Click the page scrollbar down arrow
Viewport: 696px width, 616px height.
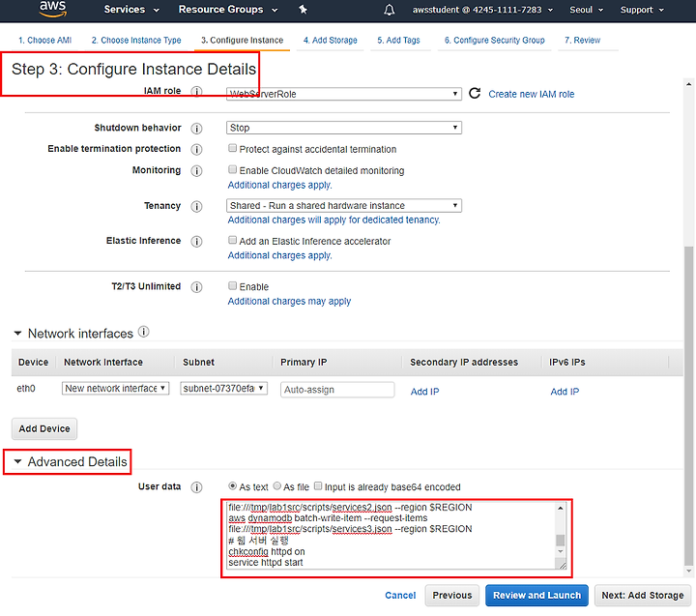click(x=688, y=572)
